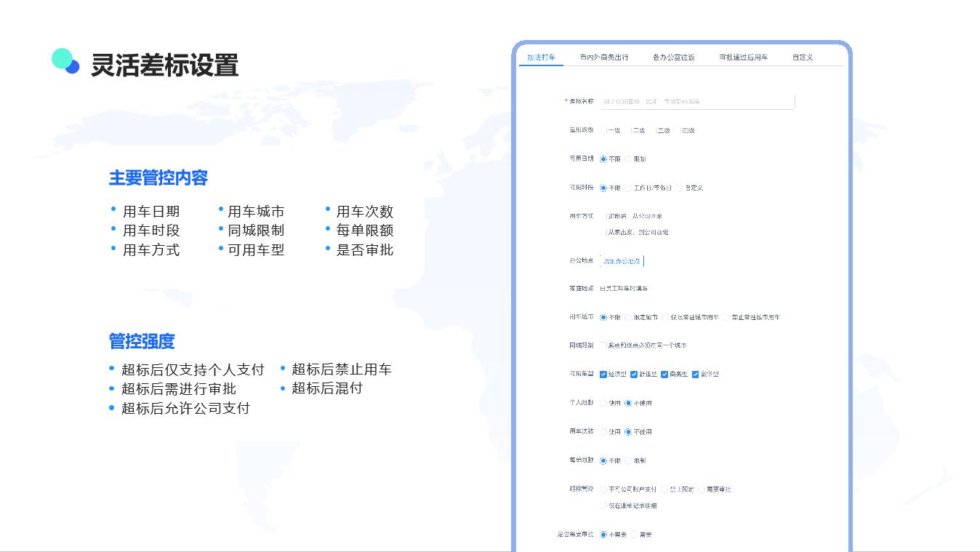Viewport: 980px width, 552px height.
Task: Select the 审批通过后用车 tab
Action: coord(743,57)
